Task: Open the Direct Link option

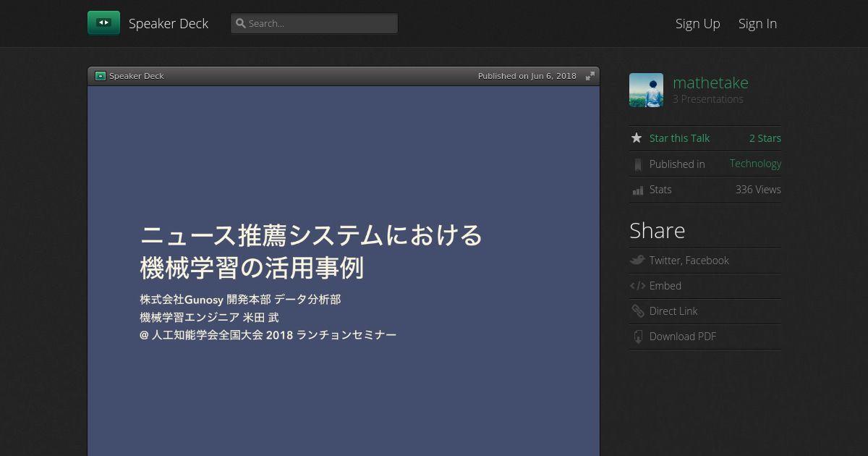Action: pyautogui.click(x=673, y=311)
